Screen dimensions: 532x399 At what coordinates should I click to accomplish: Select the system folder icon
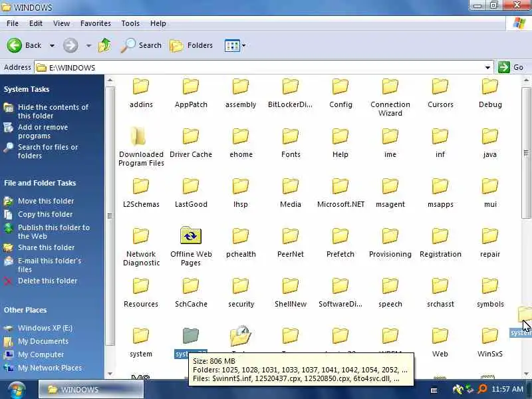[x=141, y=336]
